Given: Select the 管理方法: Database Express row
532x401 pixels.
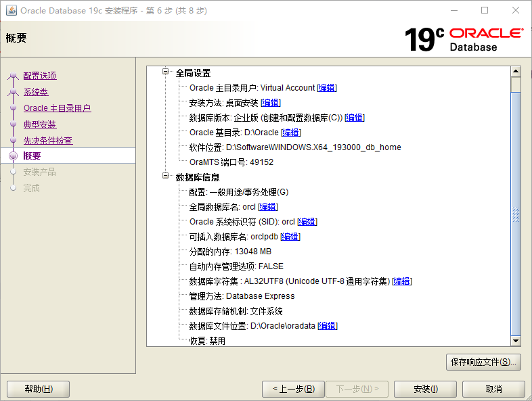Looking at the screenshot, I should [242, 296].
